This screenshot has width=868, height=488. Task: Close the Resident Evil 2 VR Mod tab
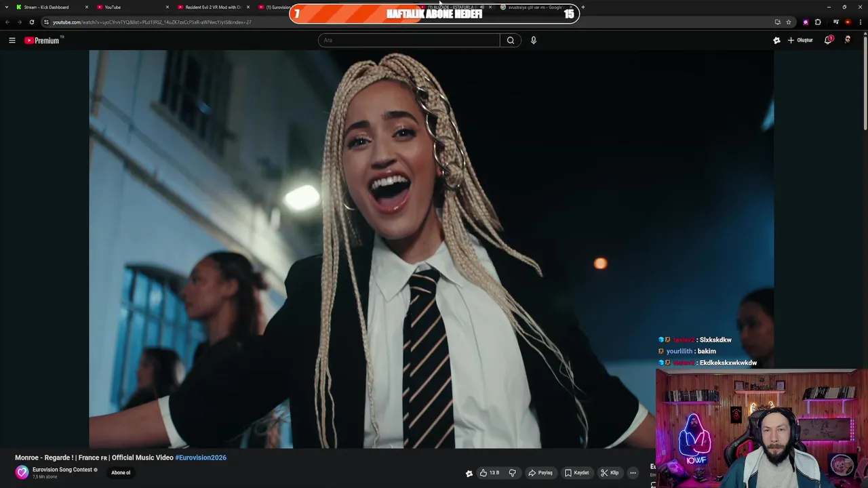248,7
